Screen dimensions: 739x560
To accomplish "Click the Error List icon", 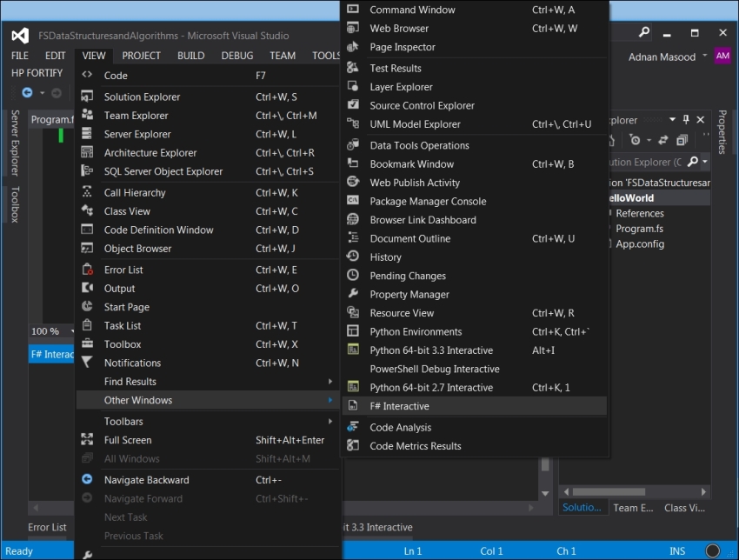I will coord(87,270).
